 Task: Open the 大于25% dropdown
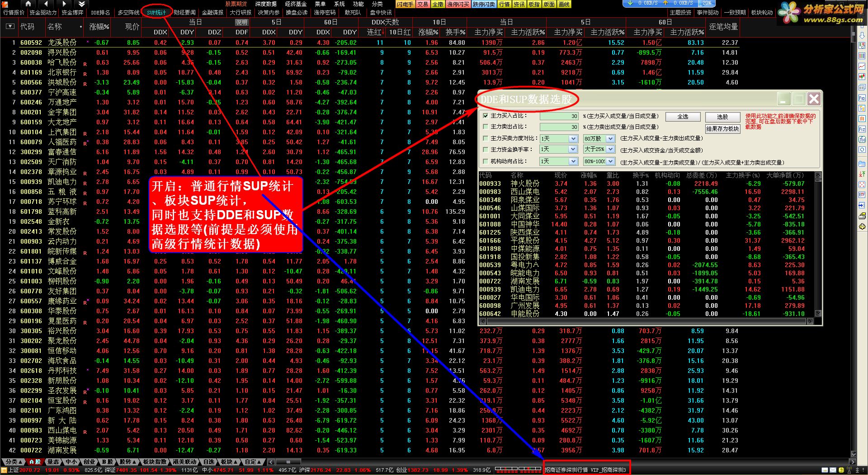point(610,149)
